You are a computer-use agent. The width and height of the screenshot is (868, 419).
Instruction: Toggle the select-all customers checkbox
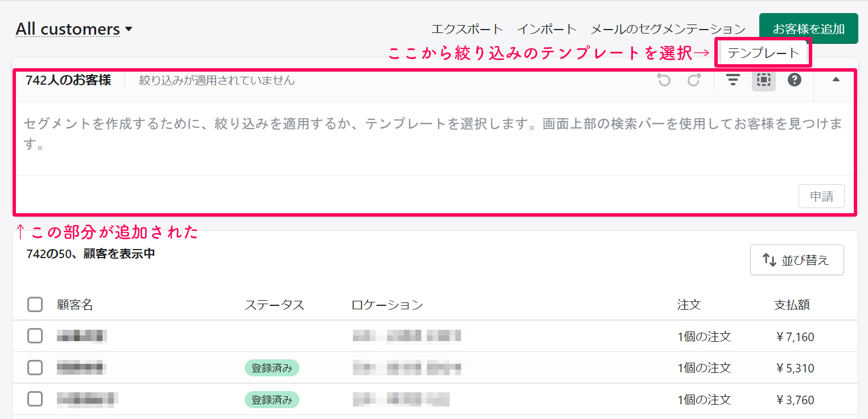tap(35, 305)
